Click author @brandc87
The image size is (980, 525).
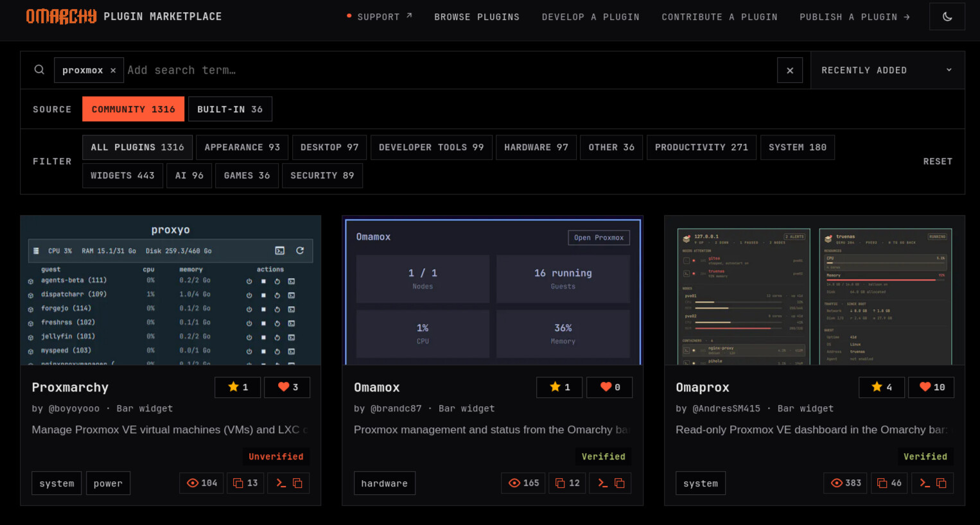(x=396, y=409)
